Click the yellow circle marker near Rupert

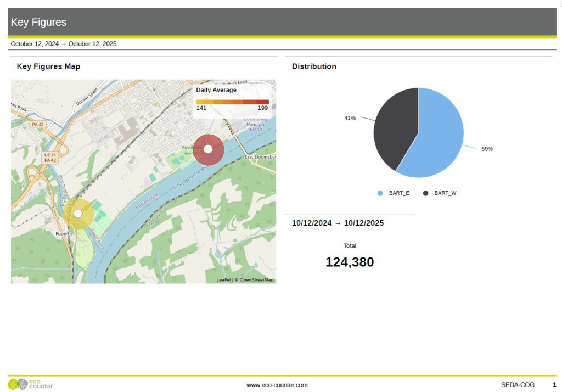(78, 214)
